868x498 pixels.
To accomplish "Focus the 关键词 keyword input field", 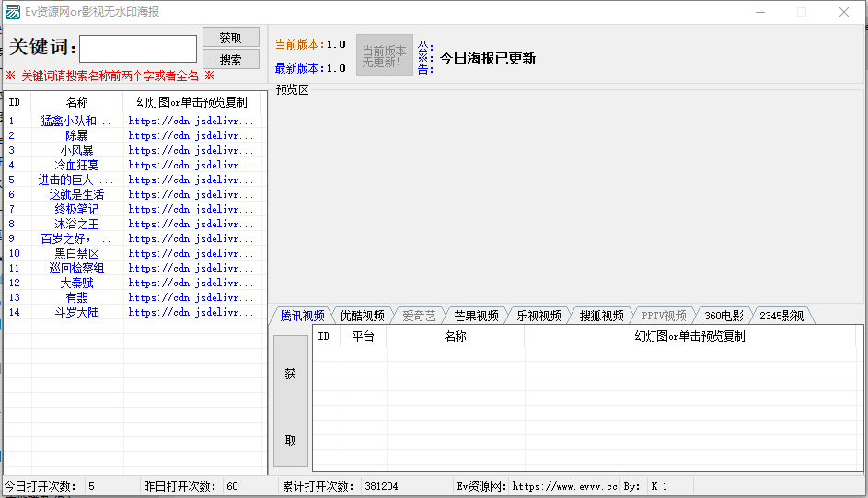I will [x=138, y=49].
